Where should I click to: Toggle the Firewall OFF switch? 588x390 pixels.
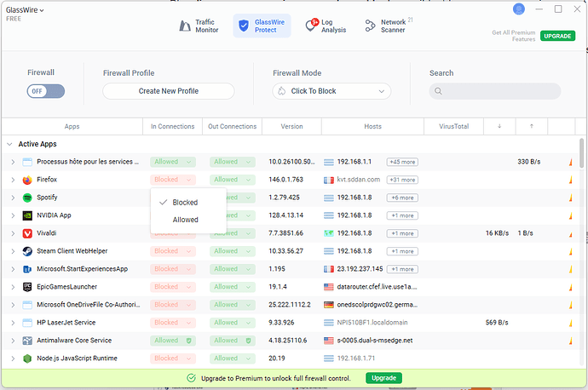coord(45,91)
